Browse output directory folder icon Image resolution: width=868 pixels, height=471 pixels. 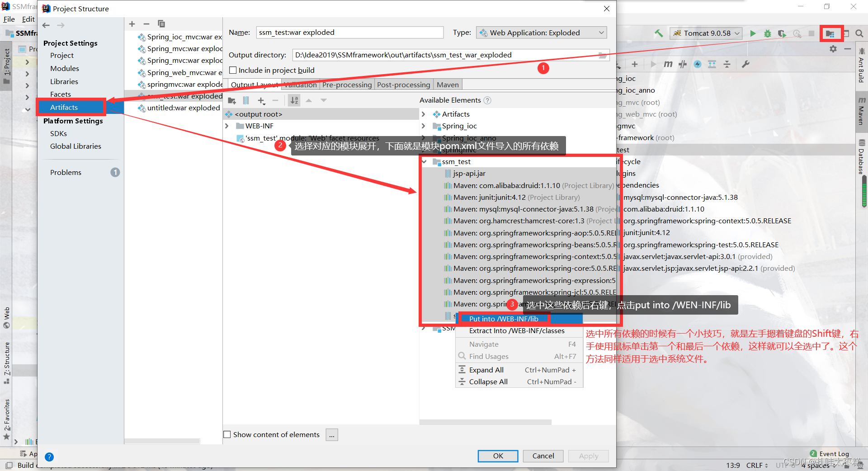pos(602,55)
